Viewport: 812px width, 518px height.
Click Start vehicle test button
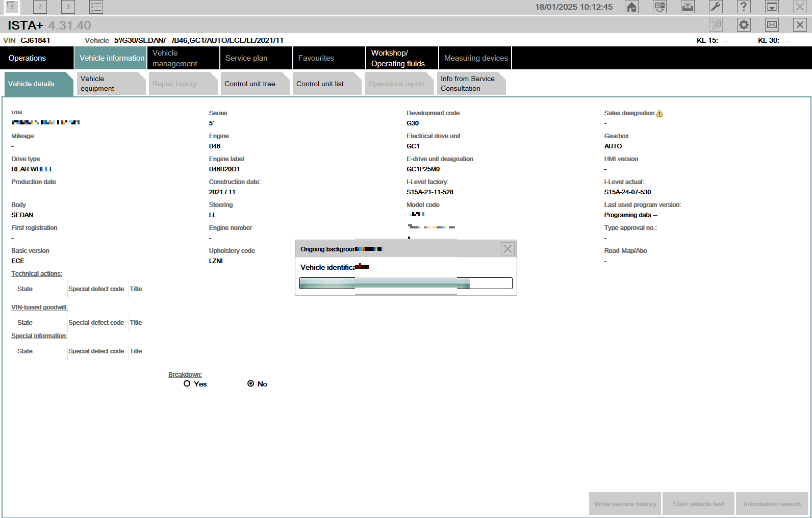tap(698, 504)
